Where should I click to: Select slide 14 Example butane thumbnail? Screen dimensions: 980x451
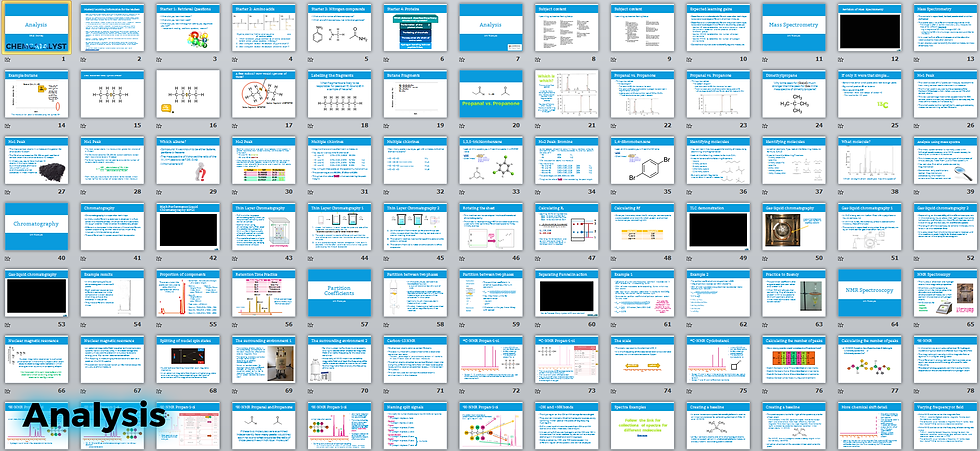tap(35, 94)
